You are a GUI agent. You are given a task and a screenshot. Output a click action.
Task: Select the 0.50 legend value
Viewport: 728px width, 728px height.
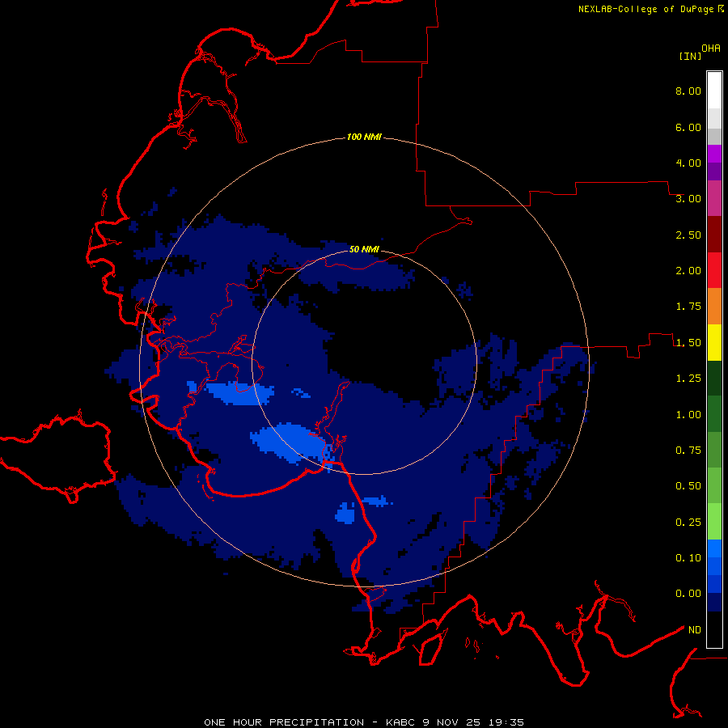688,486
